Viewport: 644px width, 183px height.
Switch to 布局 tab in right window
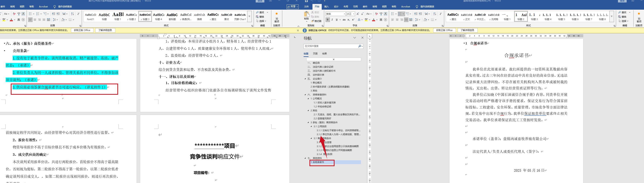click(x=346, y=6)
